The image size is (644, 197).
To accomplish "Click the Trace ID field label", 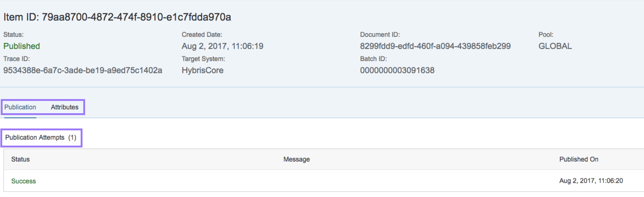I will coord(16,59).
